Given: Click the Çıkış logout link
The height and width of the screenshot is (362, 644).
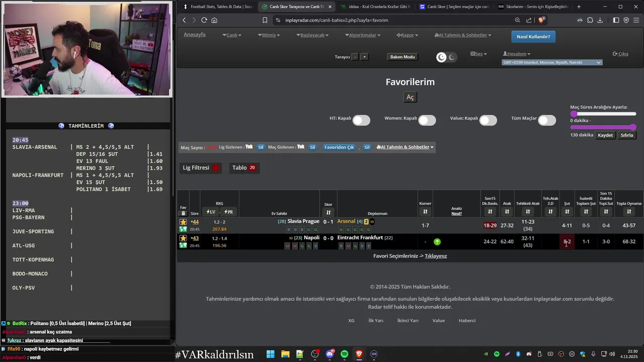Looking at the screenshot, I should tap(620, 54).
